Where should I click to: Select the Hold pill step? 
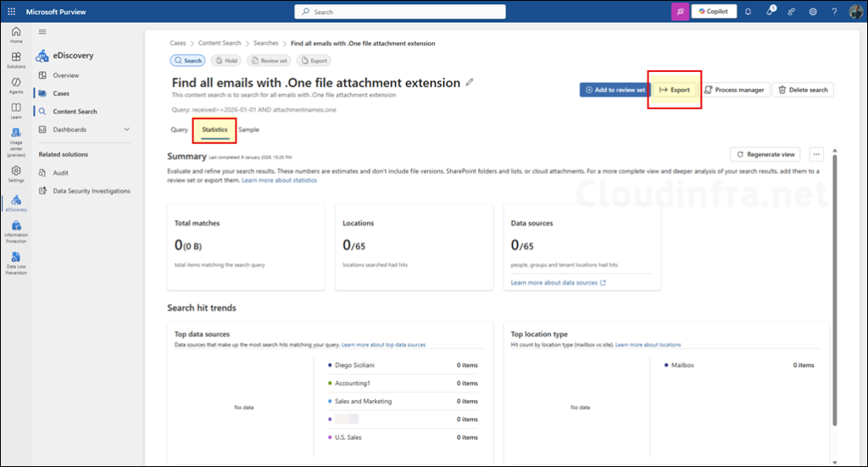click(225, 61)
